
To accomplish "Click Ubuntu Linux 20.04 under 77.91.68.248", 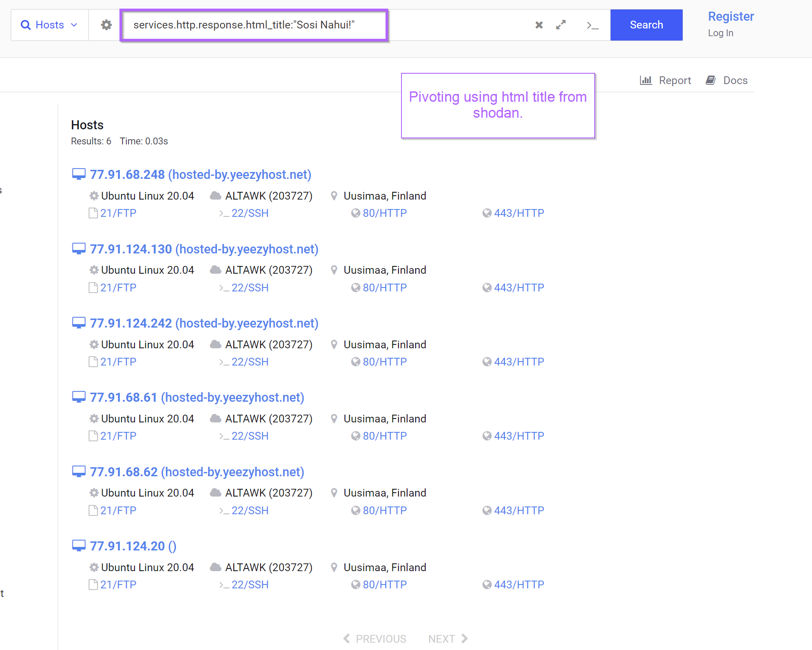I will click(147, 196).
